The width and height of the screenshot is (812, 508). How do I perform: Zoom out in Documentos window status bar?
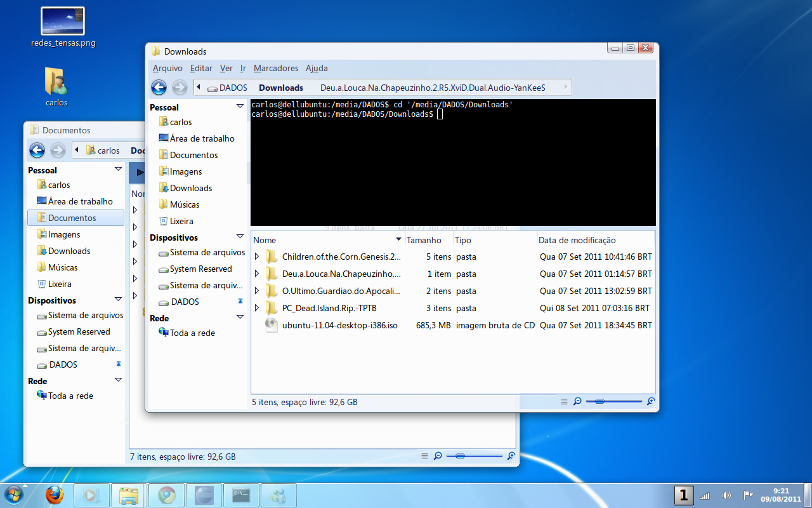pos(438,456)
